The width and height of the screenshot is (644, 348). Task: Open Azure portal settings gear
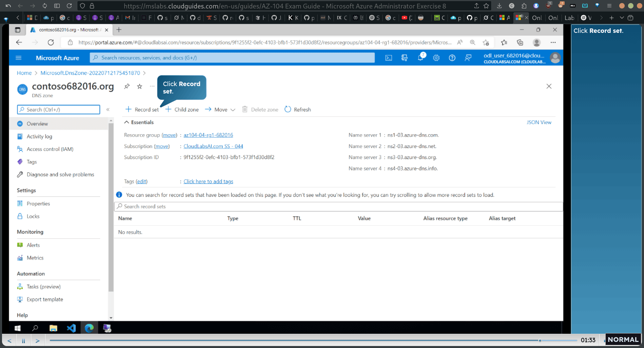click(x=436, y=58)
